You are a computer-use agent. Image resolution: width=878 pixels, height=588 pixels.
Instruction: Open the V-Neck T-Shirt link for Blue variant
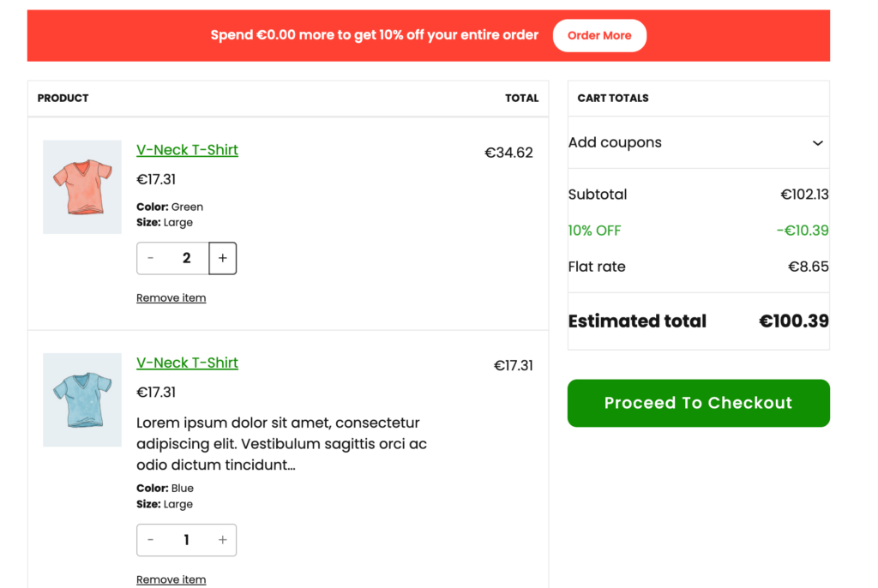187,363
